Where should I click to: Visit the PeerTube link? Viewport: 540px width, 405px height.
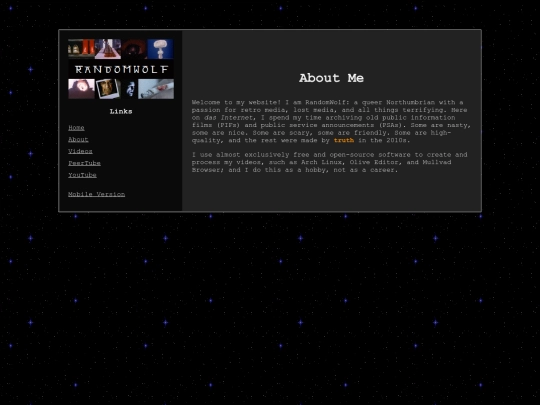click(84, 163)
